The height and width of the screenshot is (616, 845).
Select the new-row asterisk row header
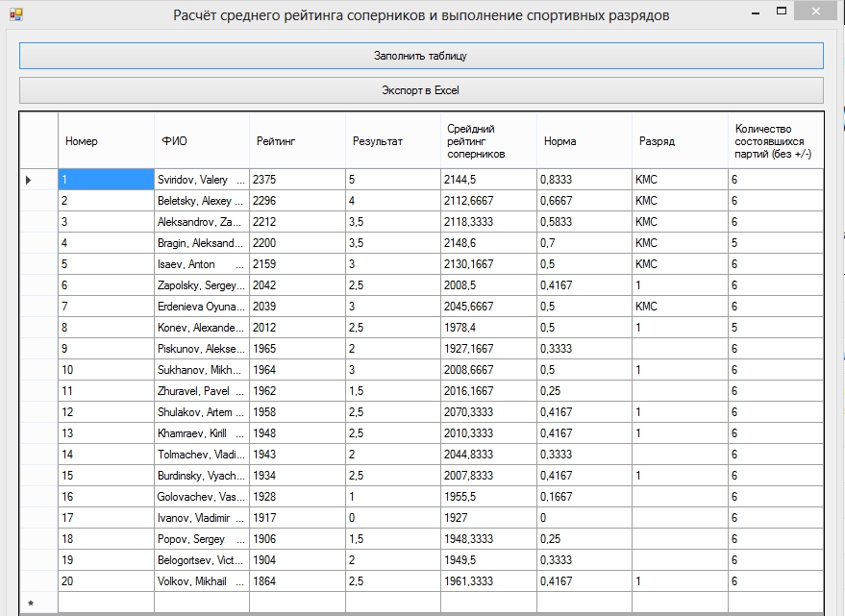click(x=38, y=603)
